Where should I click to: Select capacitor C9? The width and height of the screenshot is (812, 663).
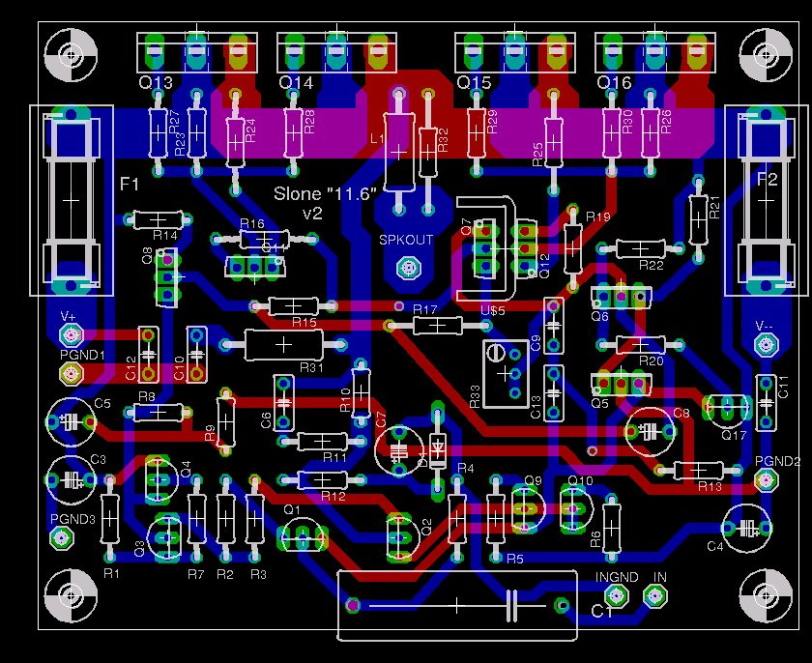coord(554,326)
